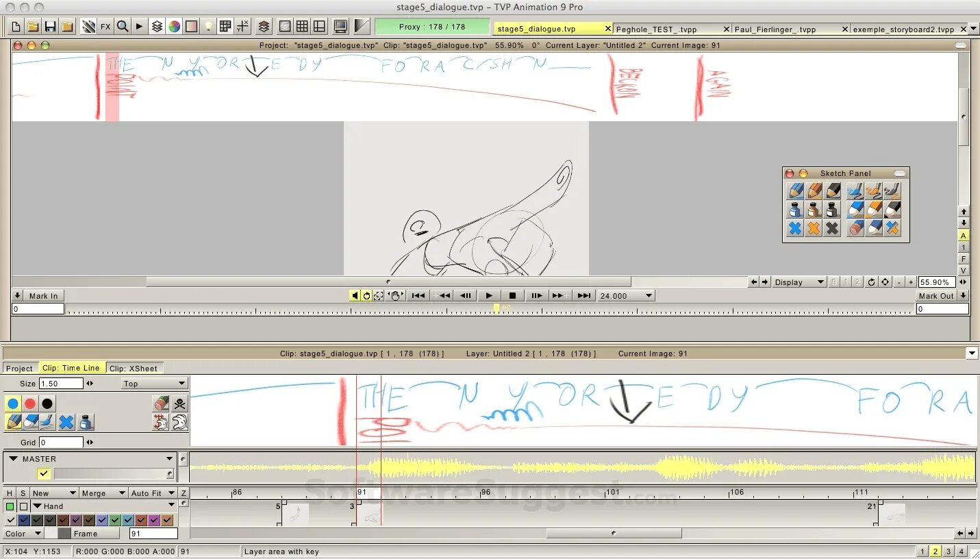This screenshot has width=980, height=559.
Task: Pick the red color circle swatch
Action: [30, 403]
